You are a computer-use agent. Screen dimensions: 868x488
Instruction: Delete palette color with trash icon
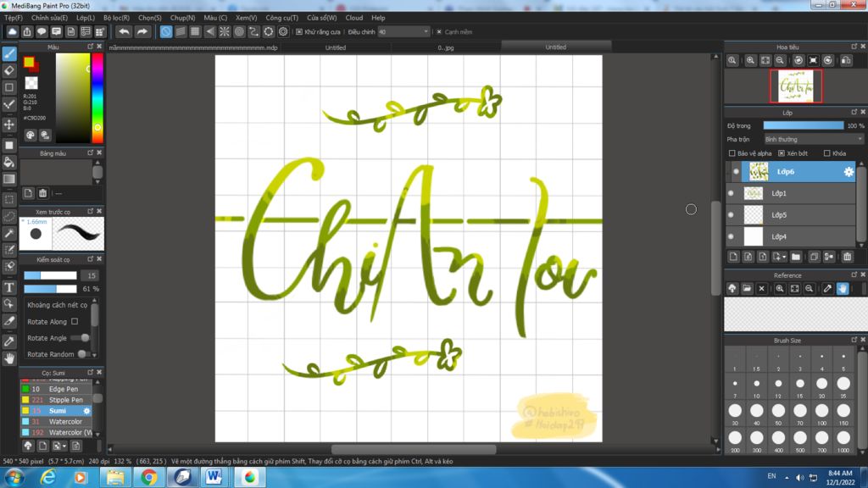[42, 193]
